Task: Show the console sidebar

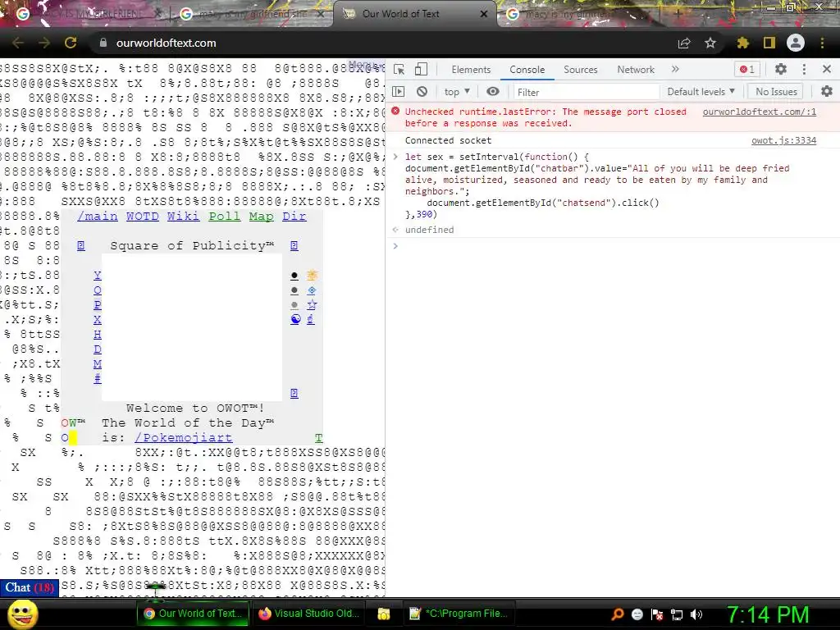Action: [399, 92]
